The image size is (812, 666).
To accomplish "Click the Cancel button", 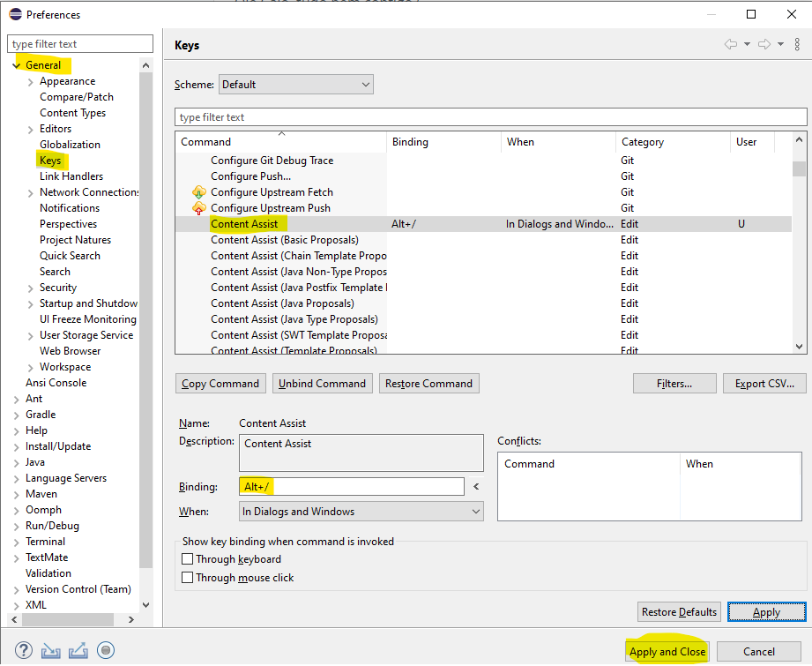I will pyautogui.click(x=759, y=652).
